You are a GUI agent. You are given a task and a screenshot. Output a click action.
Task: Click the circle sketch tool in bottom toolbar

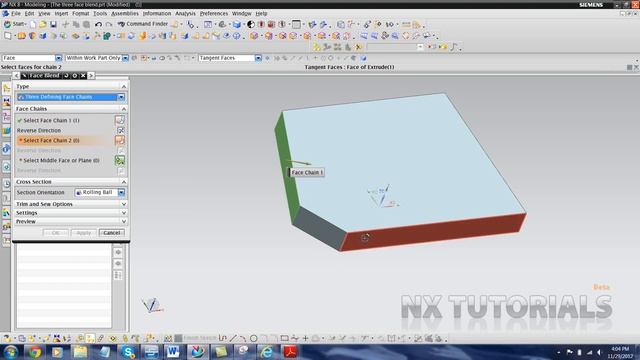[253, 338]
